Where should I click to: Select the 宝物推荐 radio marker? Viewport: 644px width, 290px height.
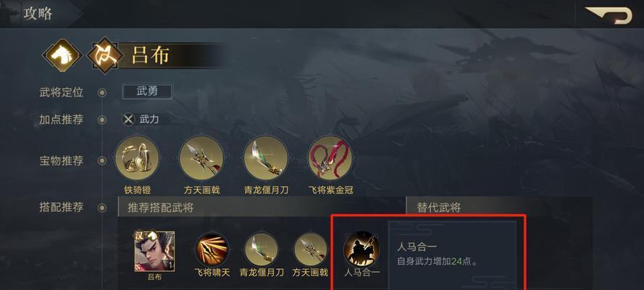coord(102,161)
